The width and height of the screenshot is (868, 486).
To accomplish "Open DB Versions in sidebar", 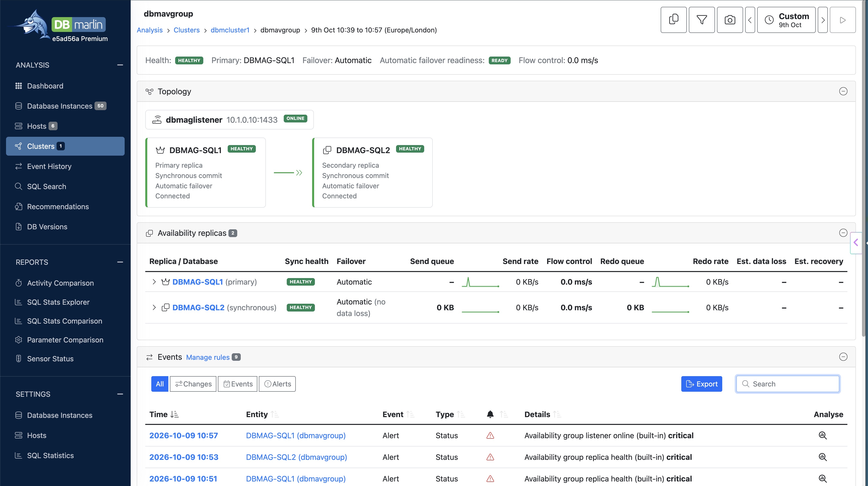I will point(65,227).
